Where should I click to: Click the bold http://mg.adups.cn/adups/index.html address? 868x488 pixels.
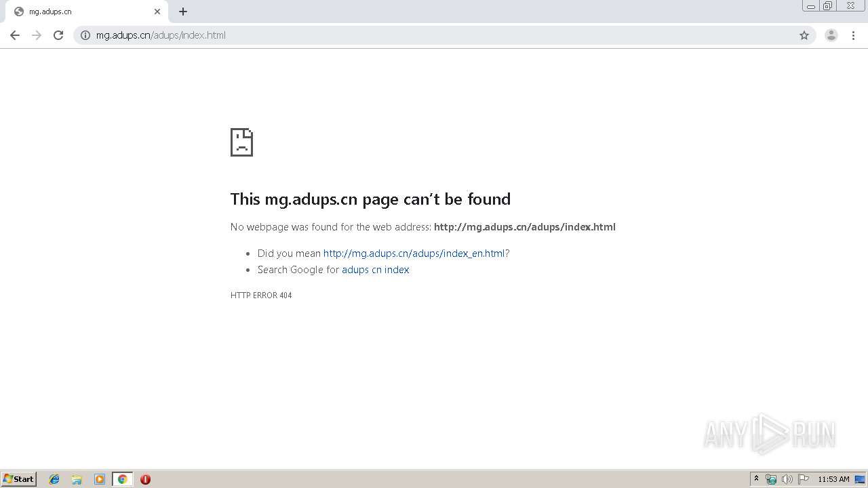click(525, 227)
